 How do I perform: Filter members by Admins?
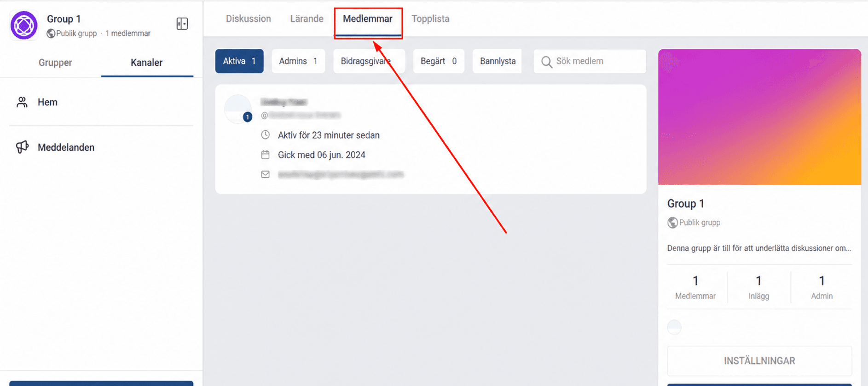[x=298, y=61]
